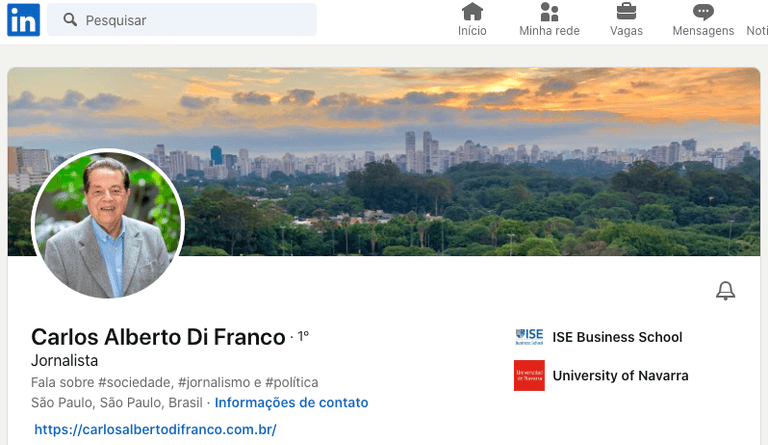
Task: Click the ISE Business School logo
Action: pyautogui.click(x=529, y=337)
